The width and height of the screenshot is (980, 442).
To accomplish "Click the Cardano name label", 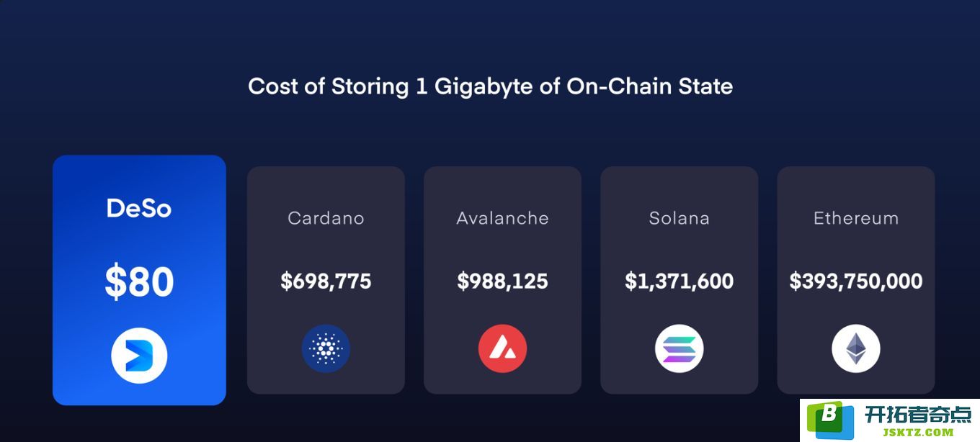I will coord(326,218).
